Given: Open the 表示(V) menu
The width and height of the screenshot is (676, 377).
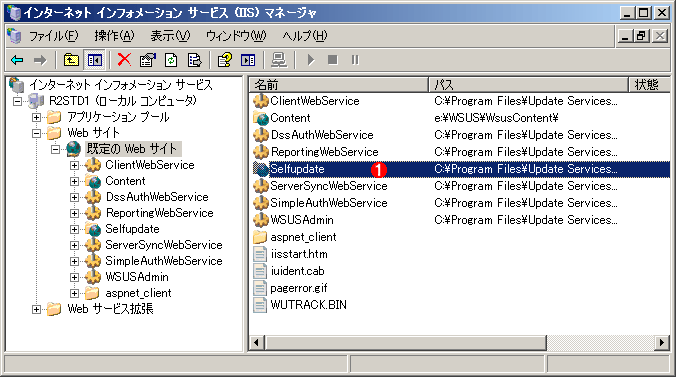Looking at the screenshot, I should click(x=170, y=36).
